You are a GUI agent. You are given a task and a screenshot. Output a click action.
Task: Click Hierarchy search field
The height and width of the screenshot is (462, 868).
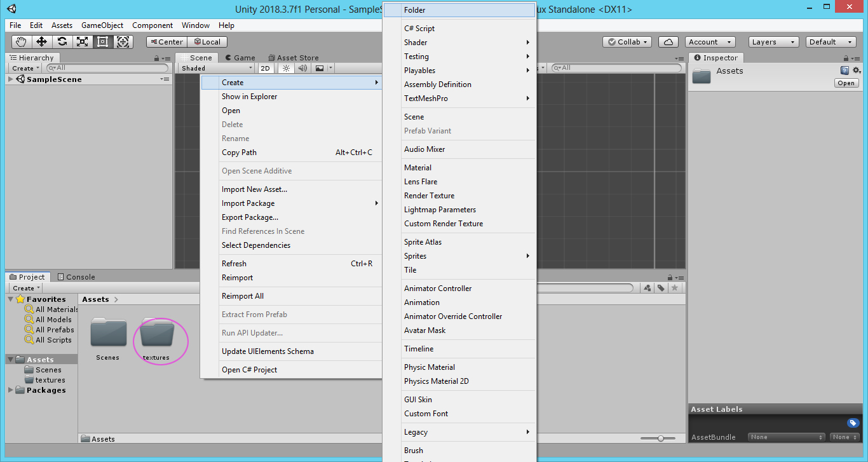[107, 68]
